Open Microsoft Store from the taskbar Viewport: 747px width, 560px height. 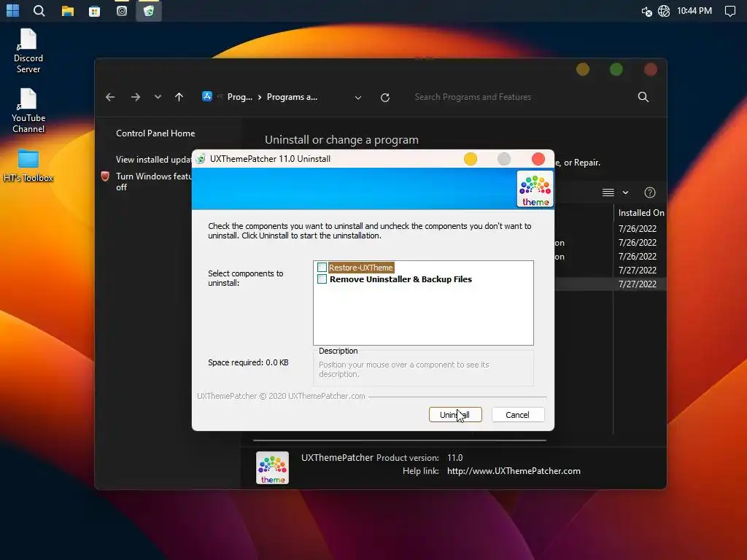point(94,11)
